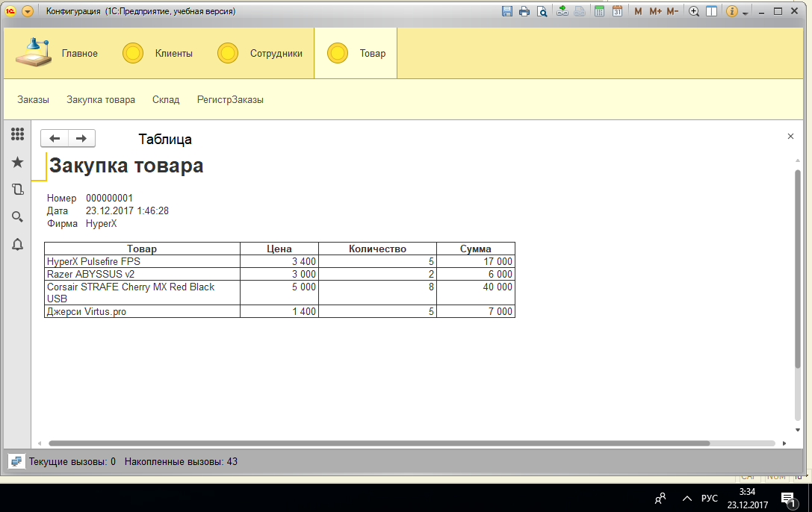Viewport: 812px width, 512px height.
Task: Click the 17 000 sum cell
Action: pyautogui.click(x=476, y=261)
